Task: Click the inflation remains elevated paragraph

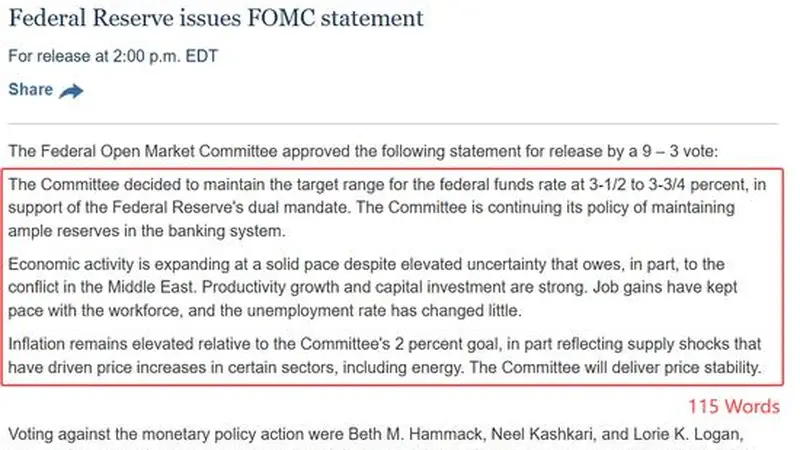Action: 385,356
